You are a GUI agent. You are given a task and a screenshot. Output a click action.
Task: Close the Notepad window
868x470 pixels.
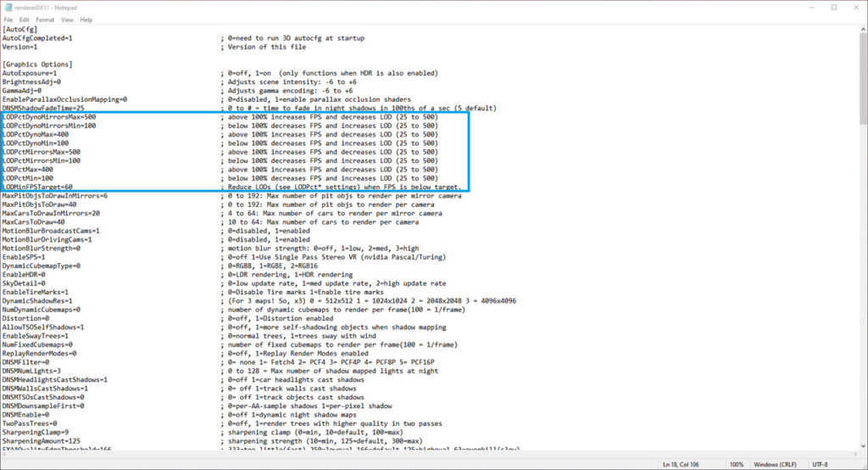click(x=857, y=7)
